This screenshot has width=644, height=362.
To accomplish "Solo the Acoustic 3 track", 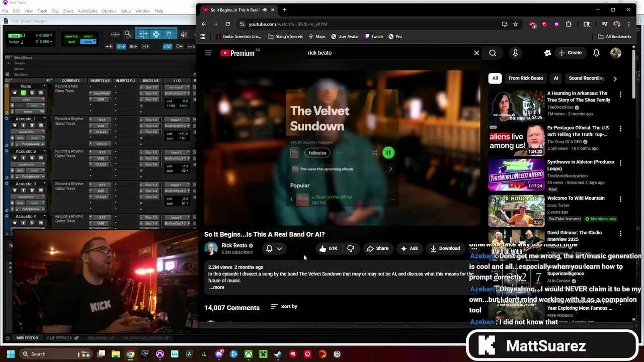I will pyautogui.click(x=32, y=190).
